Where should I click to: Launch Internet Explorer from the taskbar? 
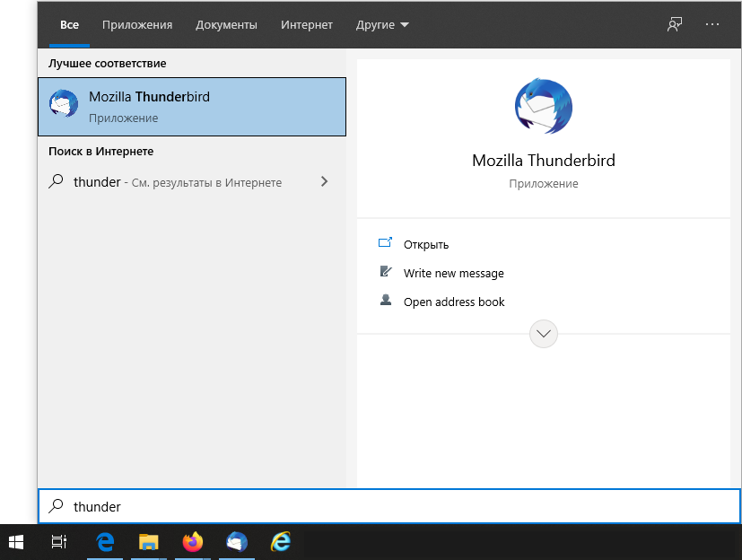point(281,541)
